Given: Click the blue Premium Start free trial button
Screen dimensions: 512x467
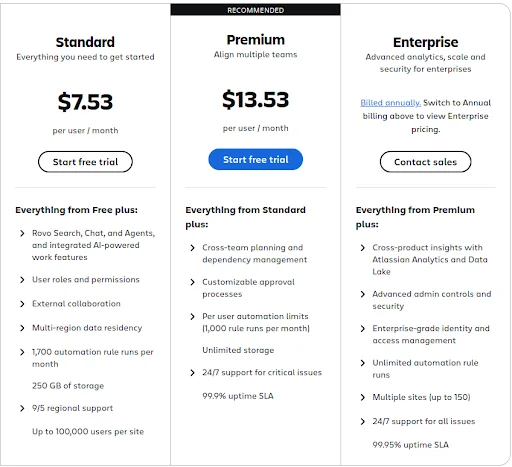Looking at the screenshot, I should pos(256,159).
